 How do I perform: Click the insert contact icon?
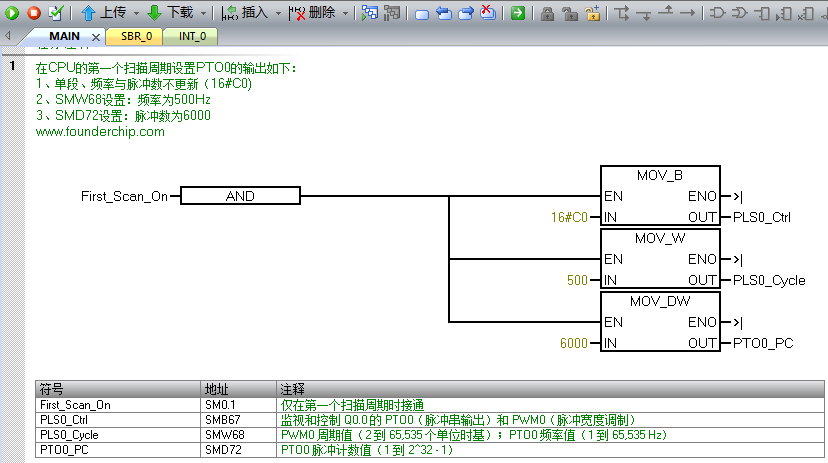point(718,13)
